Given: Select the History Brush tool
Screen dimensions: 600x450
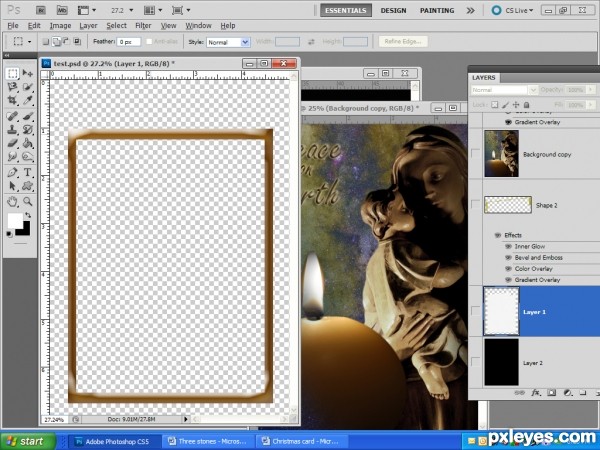Looking at the screenshot, I should [28, 129].
